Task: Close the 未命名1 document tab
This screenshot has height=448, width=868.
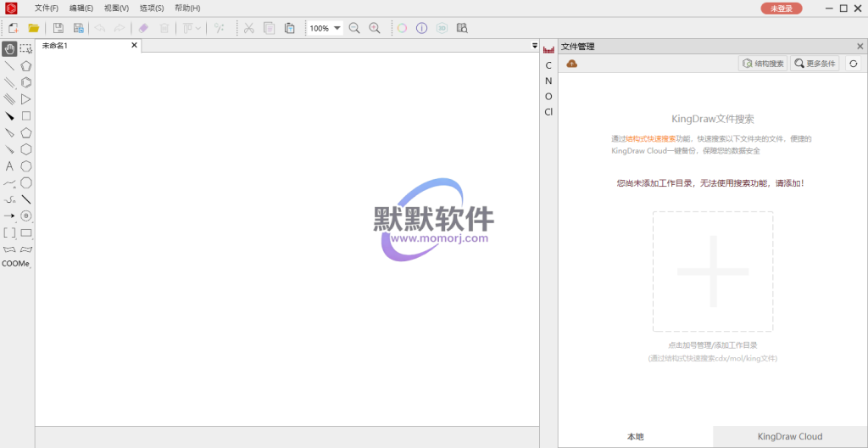Action: (134, 46)
